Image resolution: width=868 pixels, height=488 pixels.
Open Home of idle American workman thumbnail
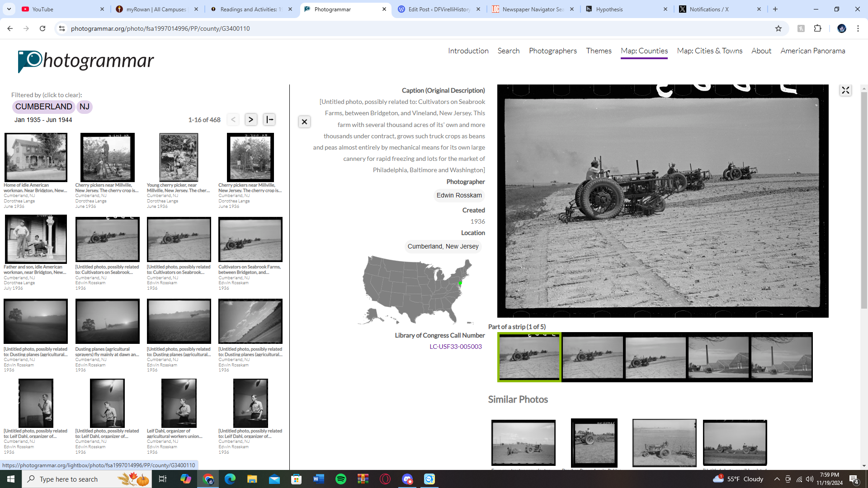(x=36, y=157)
